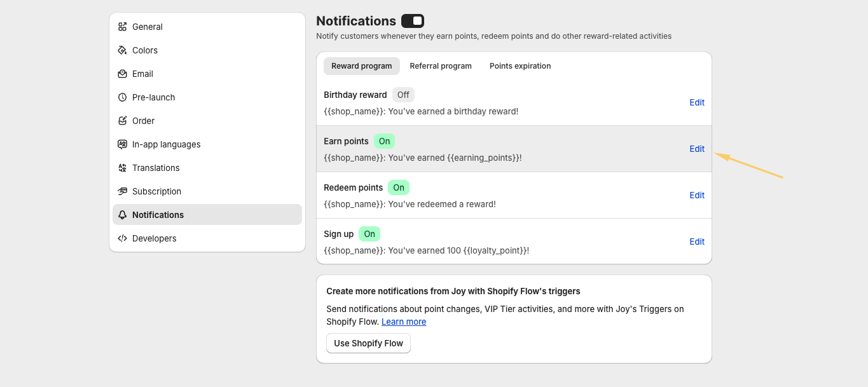This screenshot has width=868, height=387.
Task: Click the Developers code icon
Action: click(123, 238)
